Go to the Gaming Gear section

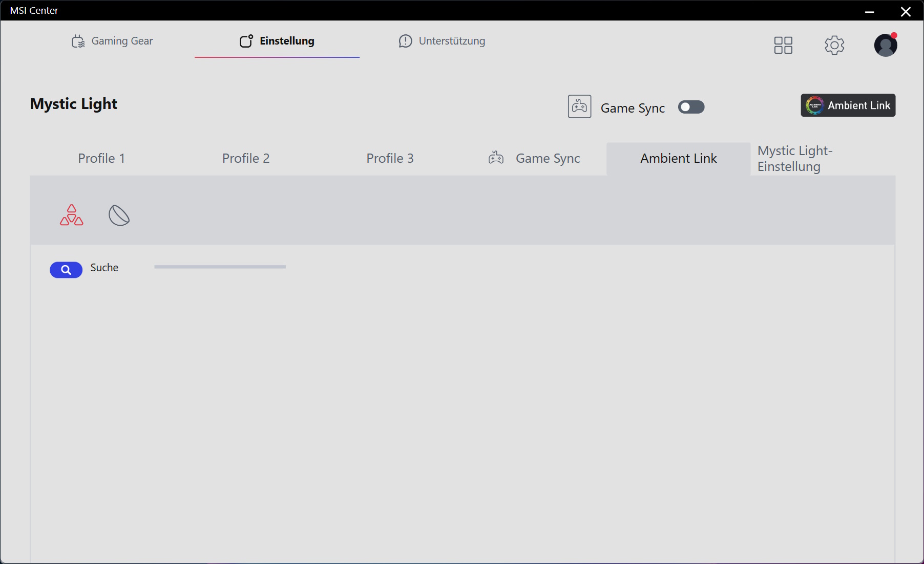(112, 41)
